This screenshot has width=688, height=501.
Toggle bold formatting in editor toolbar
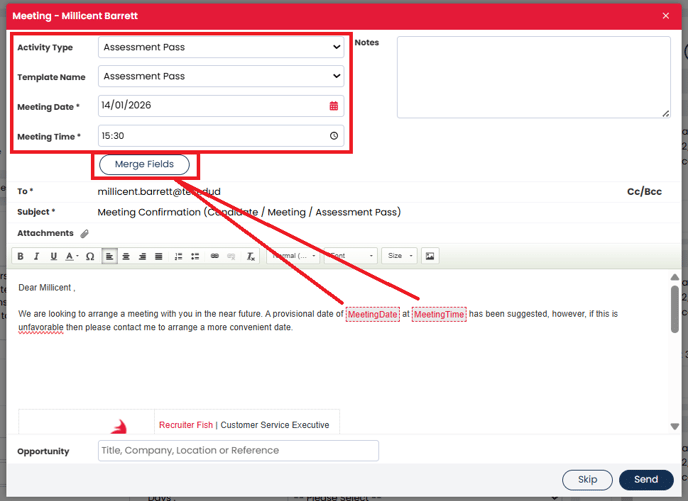(x=20, y=256)
